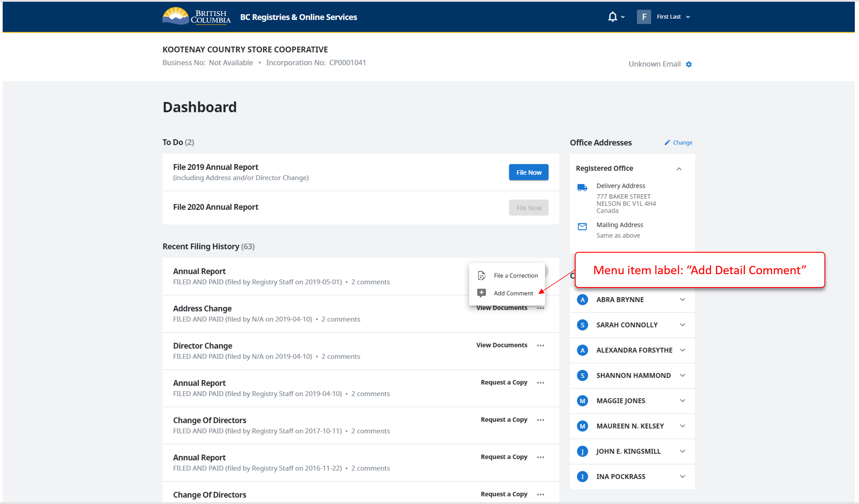The height and width of the screenshot is (504, 859).
Task: Open more options for bottom Change Of Directors
Action: pyautogui.click(x=540, y=494)
